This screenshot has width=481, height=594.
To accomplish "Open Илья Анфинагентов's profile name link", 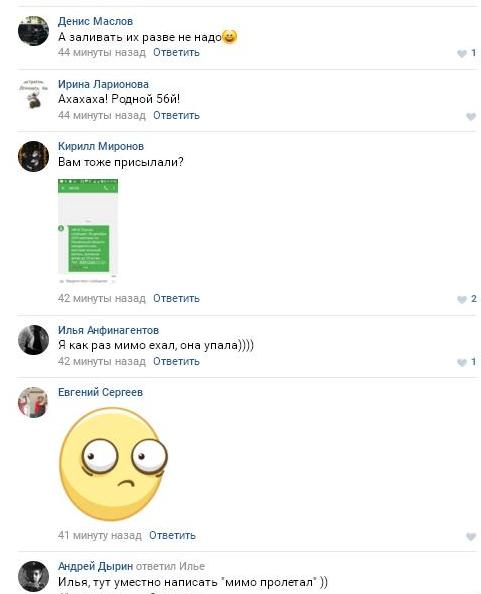I will (x=108, y=330).
